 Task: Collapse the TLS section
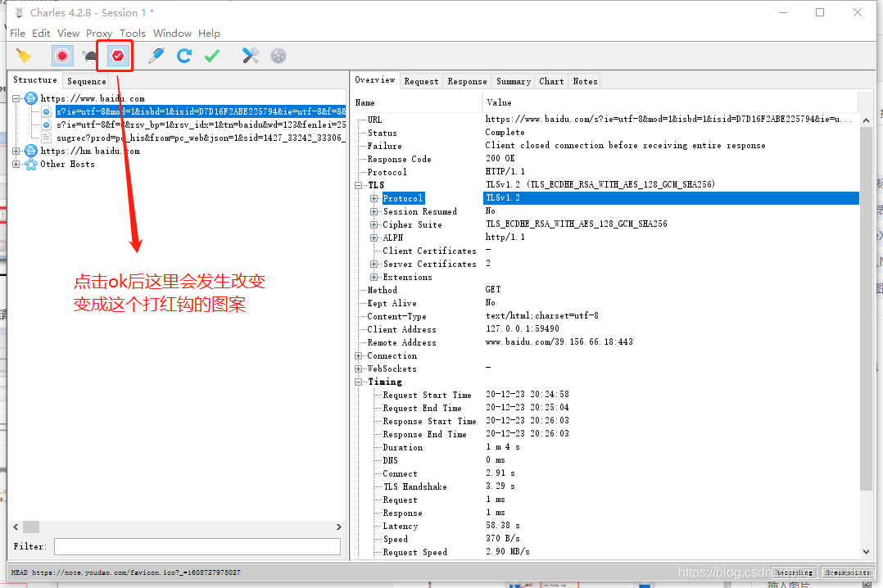pyautogui.click(x=359, y=185)
